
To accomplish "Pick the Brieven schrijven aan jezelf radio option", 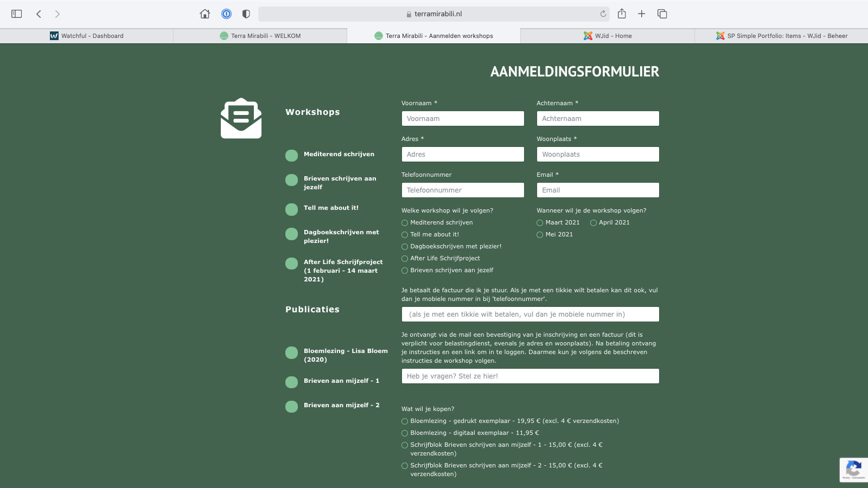I will point(405,271).
